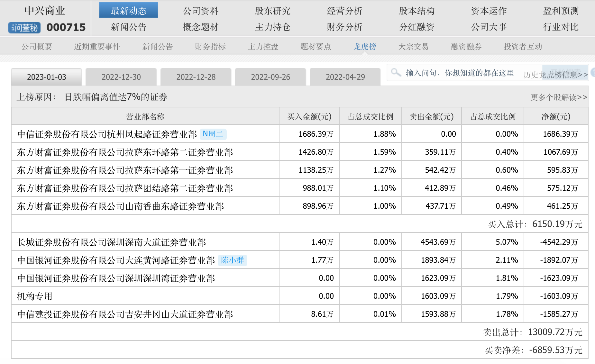595x364 pixels.
Task: Open the 最新动态 tab
Action: tap(129, 11)
